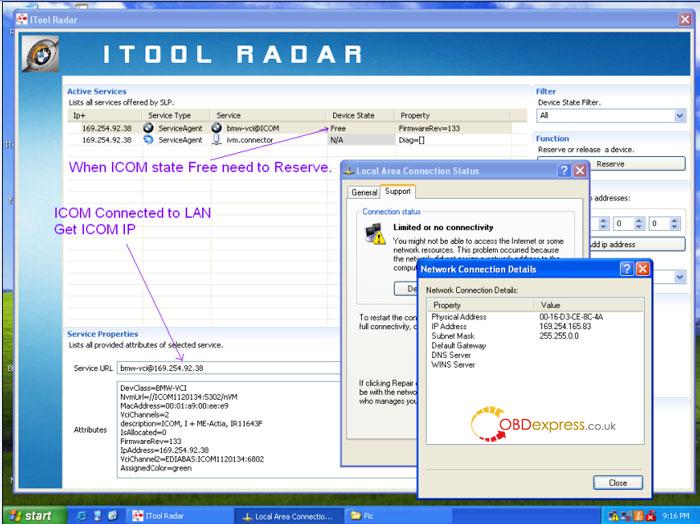Open the partly hidden dropdown below Add ip address
Screen dimensions: 700x524
point(679,277)
